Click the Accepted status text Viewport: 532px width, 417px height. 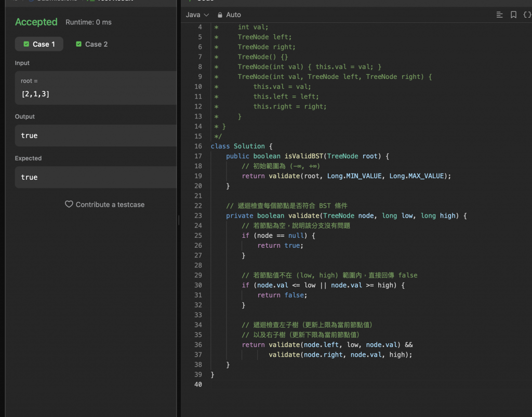36,22
